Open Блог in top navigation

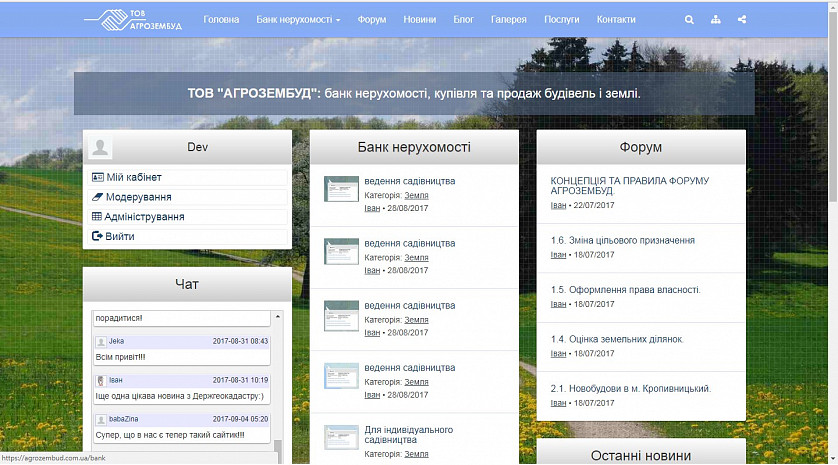pos(463,20)
